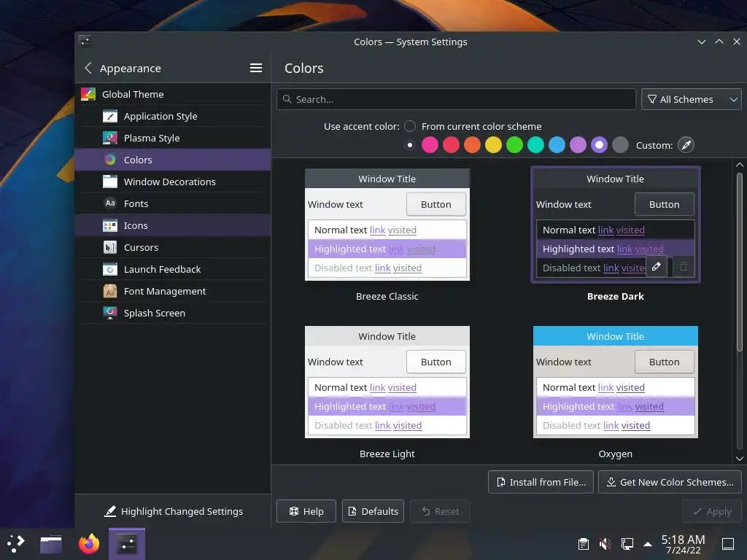Choose the gray accent color
Screen dimensions: 747x560
pos(620,145)
